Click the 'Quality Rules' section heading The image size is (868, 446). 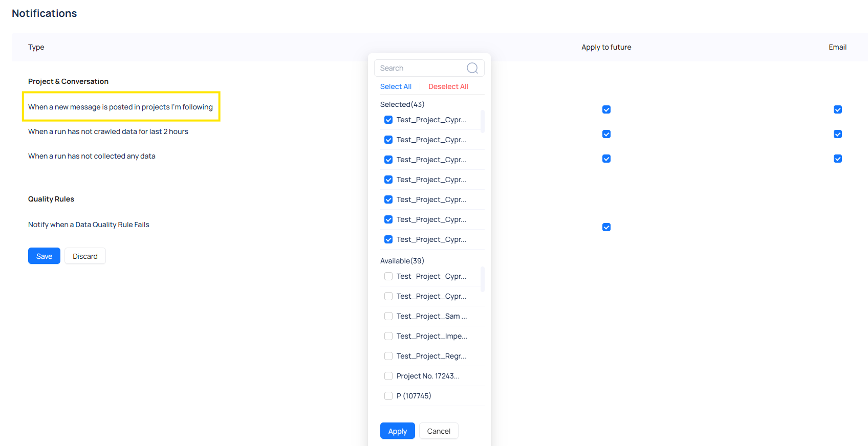51,199
